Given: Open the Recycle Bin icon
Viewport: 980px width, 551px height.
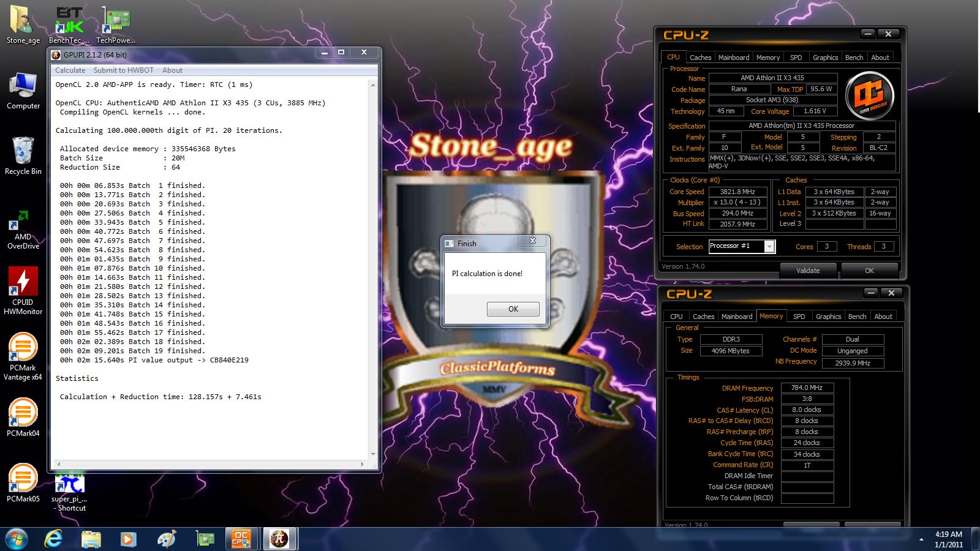Looking at the screenshot, I should (23, 156).
